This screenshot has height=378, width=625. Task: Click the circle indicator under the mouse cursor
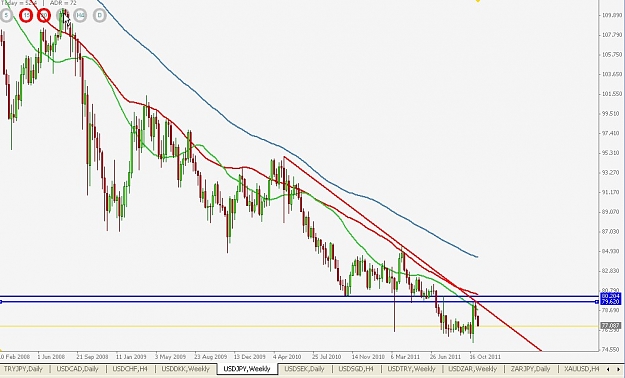62,16
